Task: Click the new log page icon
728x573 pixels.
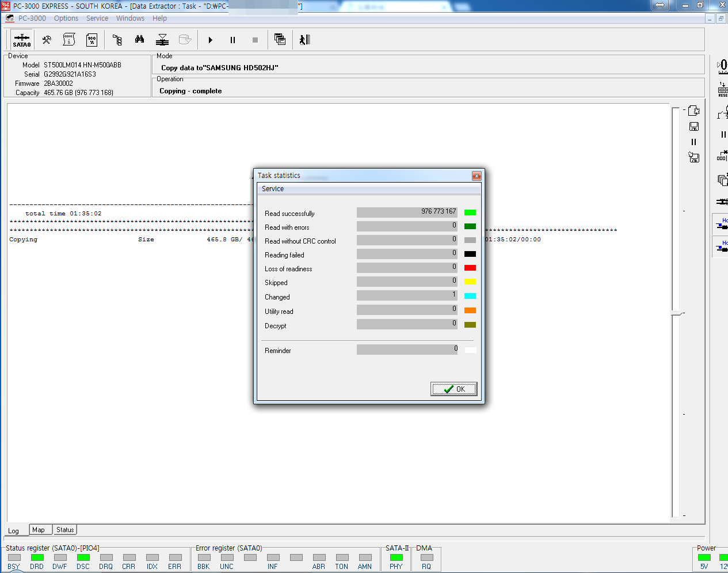Action: (694, 111)
